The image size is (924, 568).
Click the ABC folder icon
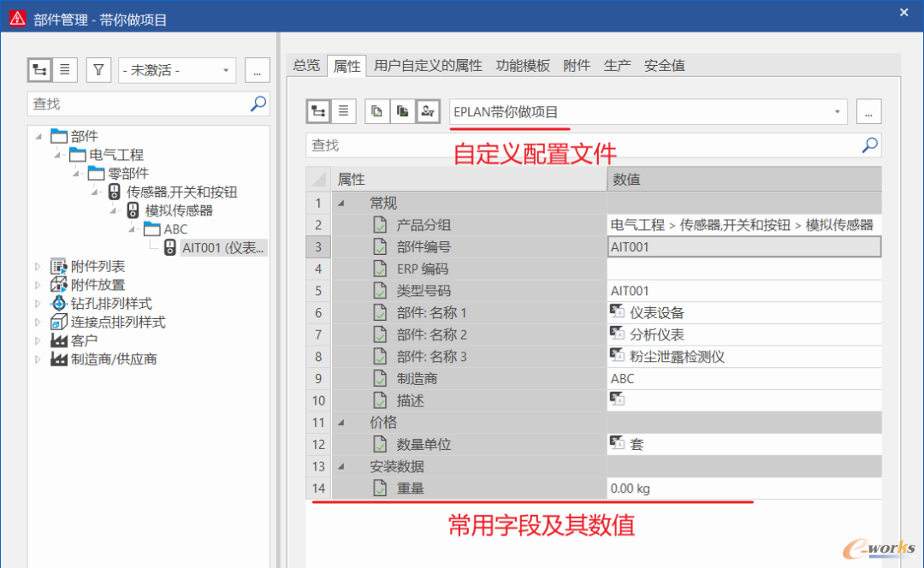pyautogui.click(x=152, y=228)
